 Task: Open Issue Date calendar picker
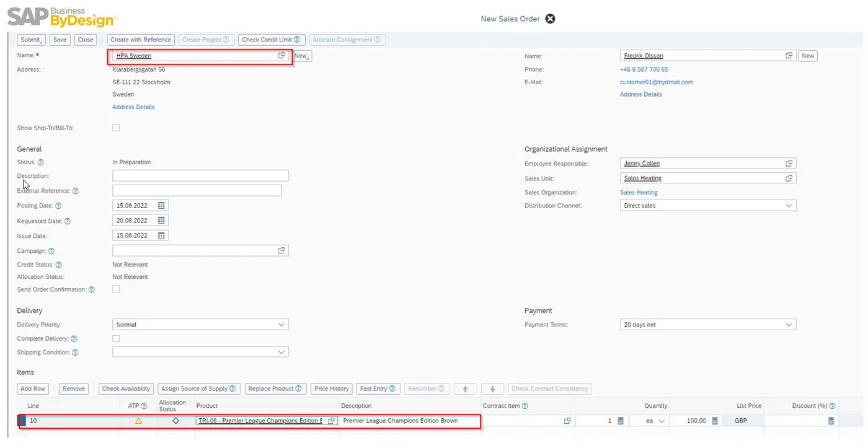coord(161,235)
